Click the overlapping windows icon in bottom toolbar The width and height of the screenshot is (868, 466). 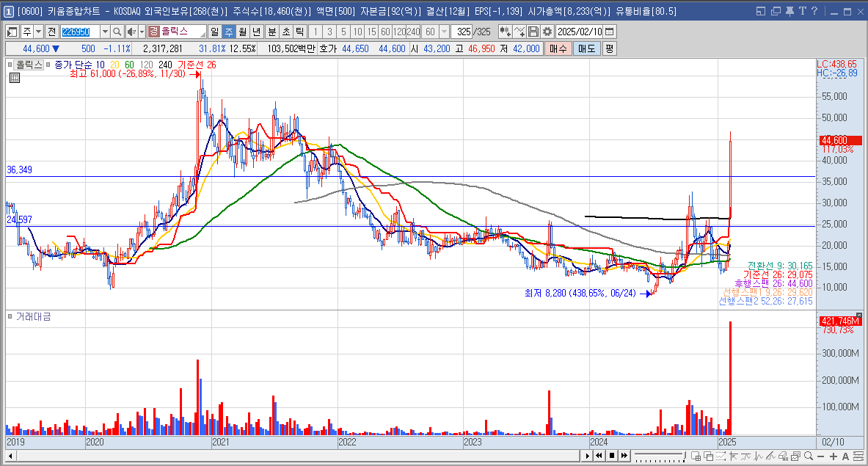[709, 456]
